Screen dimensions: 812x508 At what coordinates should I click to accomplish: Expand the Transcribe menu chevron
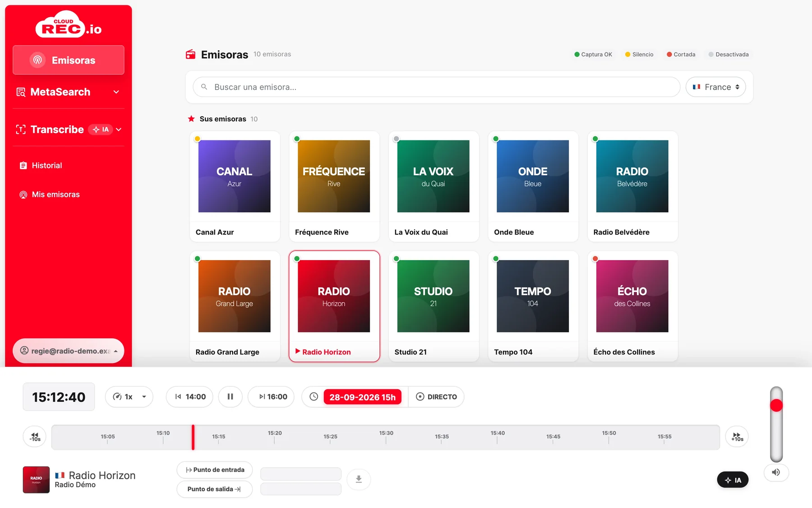pyautogui.click(x=119, y=130)
